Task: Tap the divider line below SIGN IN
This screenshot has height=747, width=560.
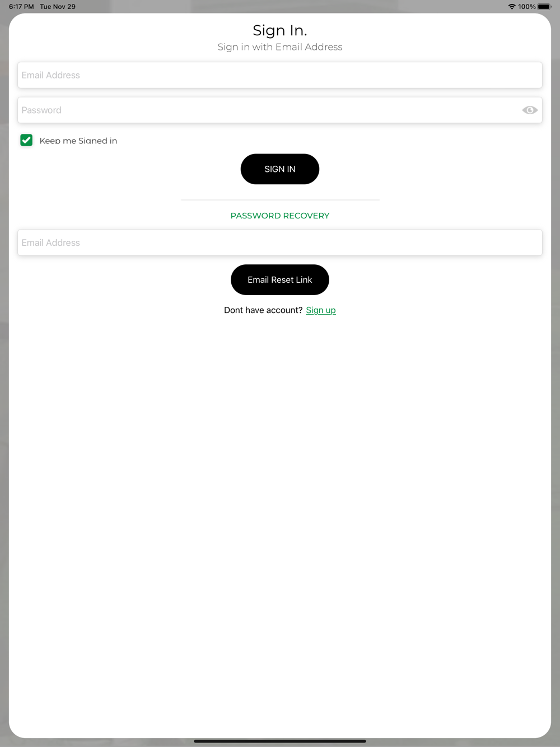Action: [280, 199]
